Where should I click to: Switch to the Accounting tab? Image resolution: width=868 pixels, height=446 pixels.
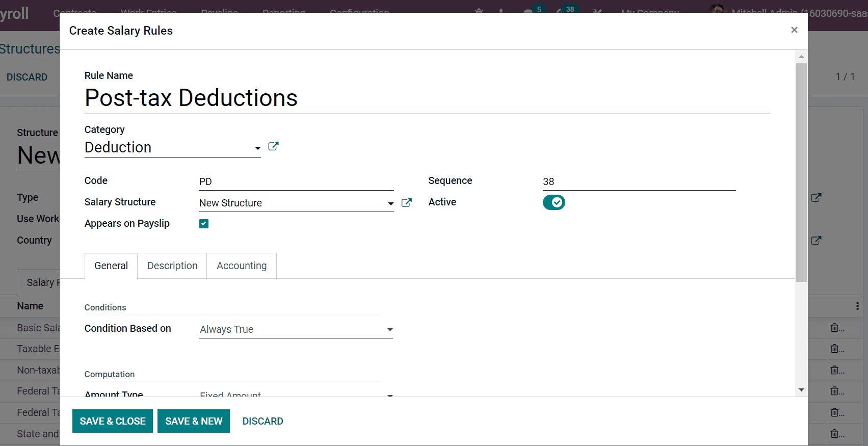[x=242, y=266]
